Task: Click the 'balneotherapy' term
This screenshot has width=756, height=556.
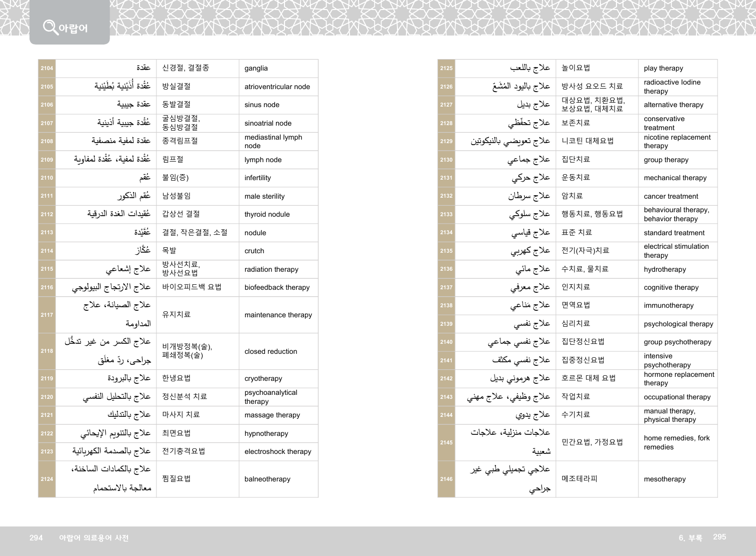Action: click(267, 479)
